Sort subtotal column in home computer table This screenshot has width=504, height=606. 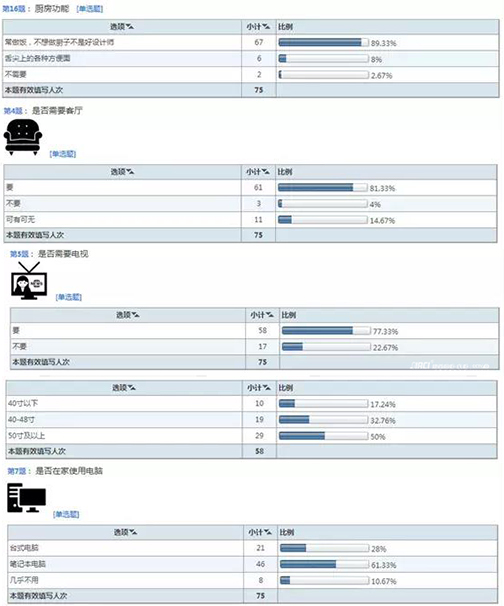coord(260,533)
